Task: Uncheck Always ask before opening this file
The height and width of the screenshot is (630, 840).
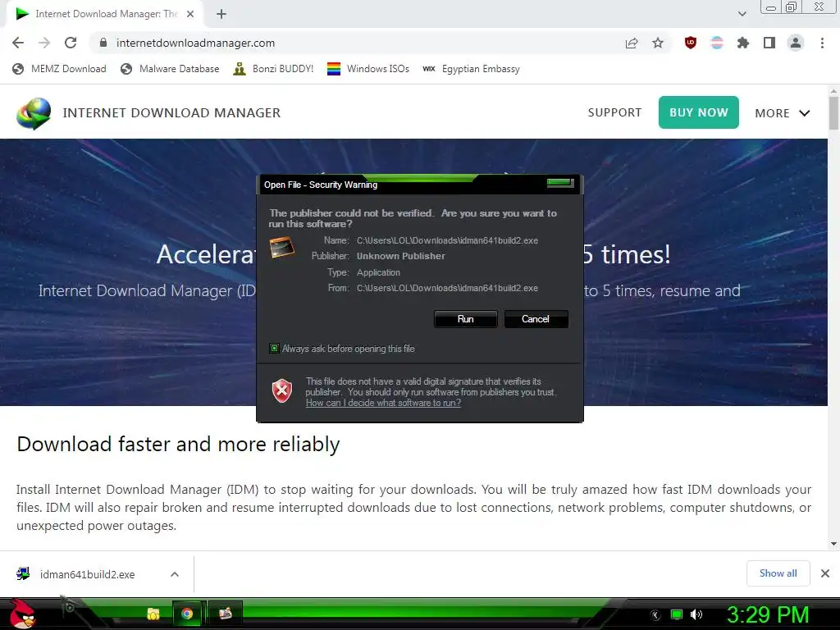Action: 274,349
